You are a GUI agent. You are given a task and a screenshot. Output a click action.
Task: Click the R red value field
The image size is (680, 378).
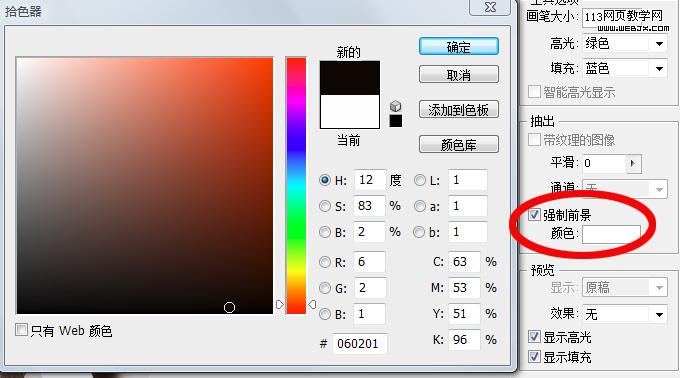pyautogui.click(x=369, y=262)
